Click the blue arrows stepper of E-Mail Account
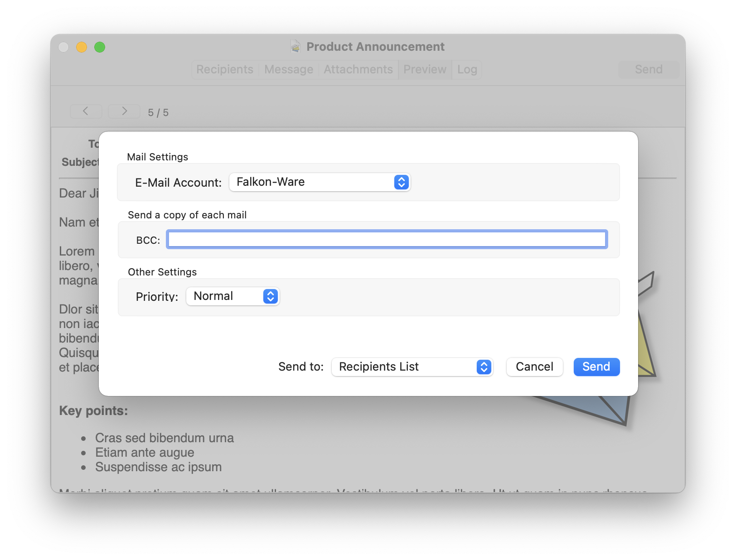This screenshot has width=736, height=560. coord(401,182)
